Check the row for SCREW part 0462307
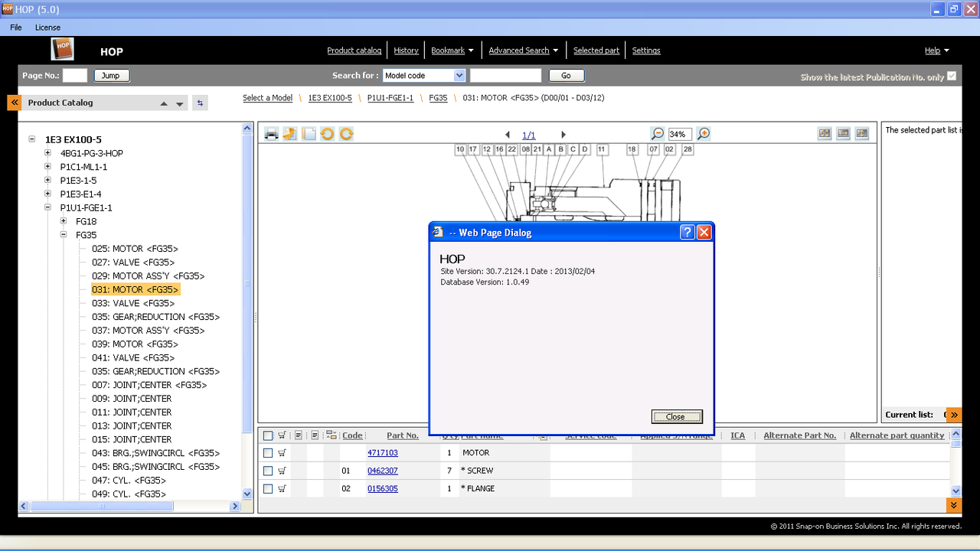This screenshot has height=551, width=980. [268, 471]
